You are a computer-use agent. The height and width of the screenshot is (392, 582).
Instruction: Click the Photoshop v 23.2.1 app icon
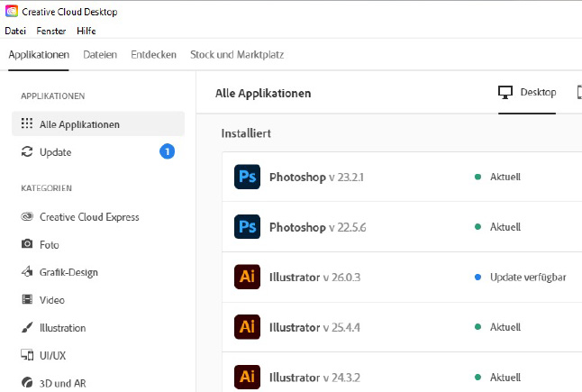pyautogui.click(x=247, y=177)
